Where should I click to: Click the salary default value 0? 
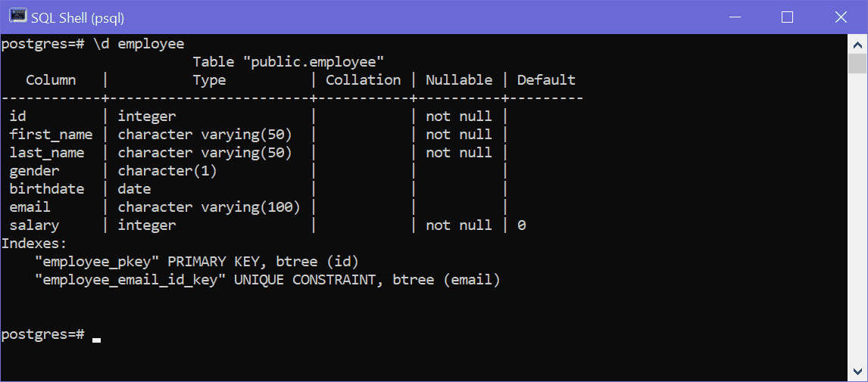pyautogui.click(x=521, y=225)
